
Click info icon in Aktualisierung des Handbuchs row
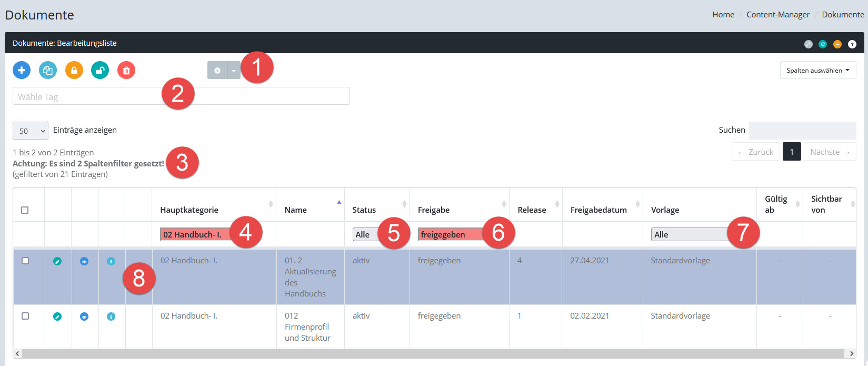coord(111,261)
